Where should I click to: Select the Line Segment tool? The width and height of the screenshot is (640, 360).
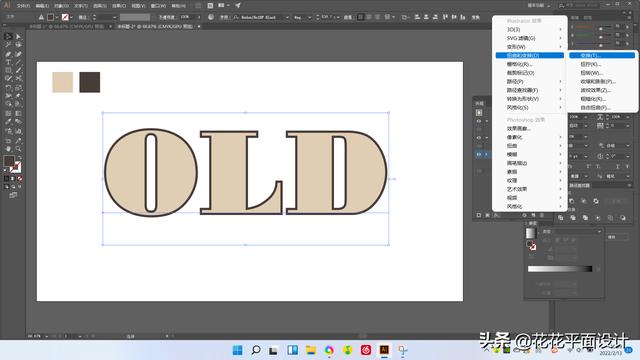click(18, 62)
